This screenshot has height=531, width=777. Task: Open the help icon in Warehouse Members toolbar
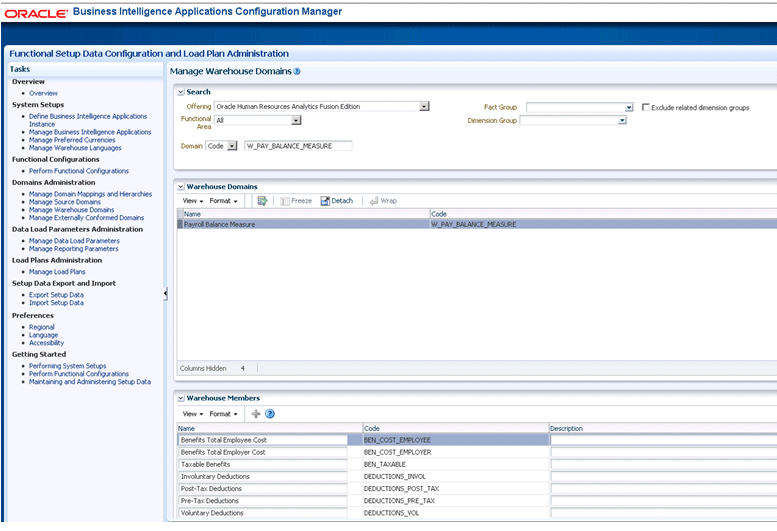click(x=270, y=414)
